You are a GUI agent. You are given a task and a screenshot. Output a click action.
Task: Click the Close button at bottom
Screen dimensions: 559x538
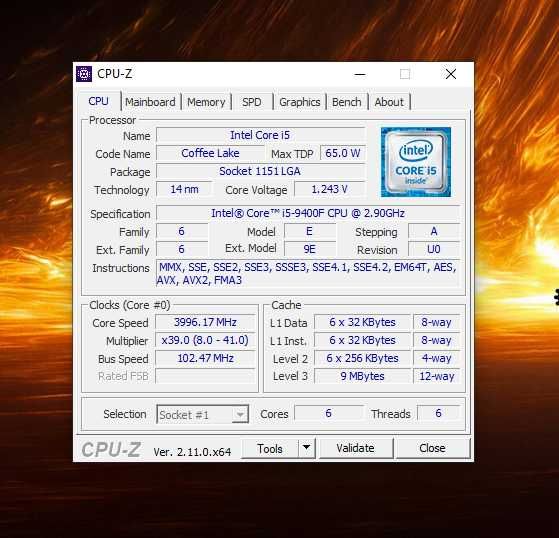point(433,449)
